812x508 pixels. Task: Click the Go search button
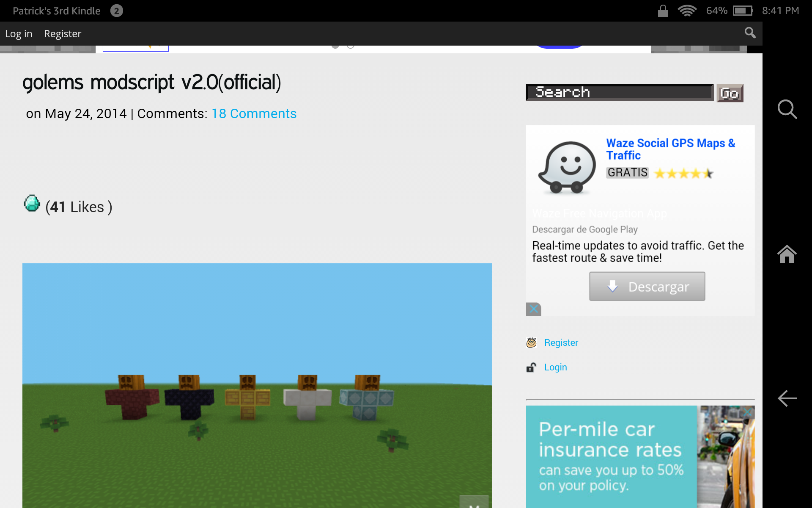pyautogui.click(x=730, y=93)
